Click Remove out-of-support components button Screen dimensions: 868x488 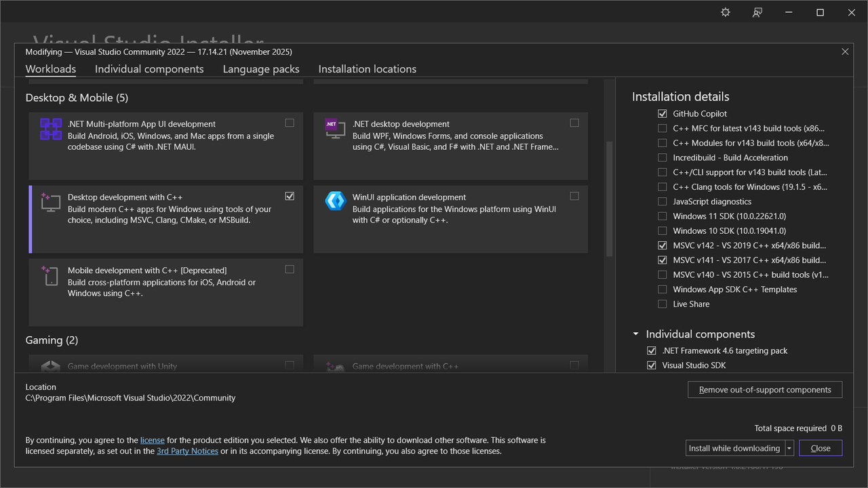click(765, 390)
